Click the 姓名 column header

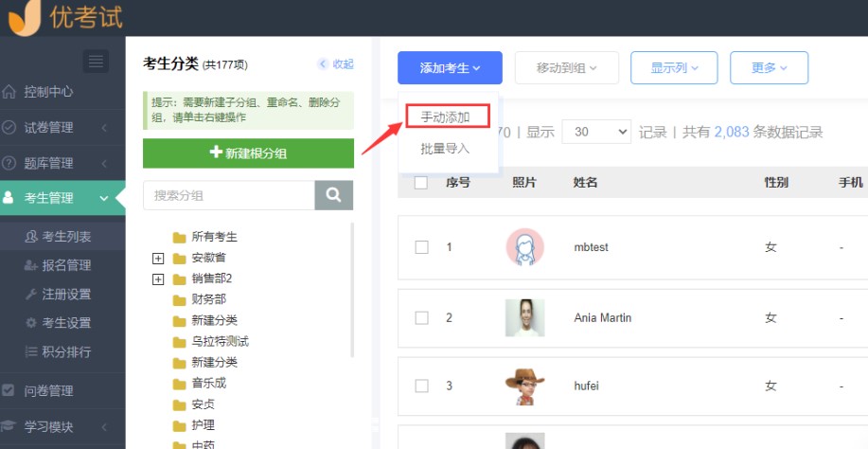[585, 182]
